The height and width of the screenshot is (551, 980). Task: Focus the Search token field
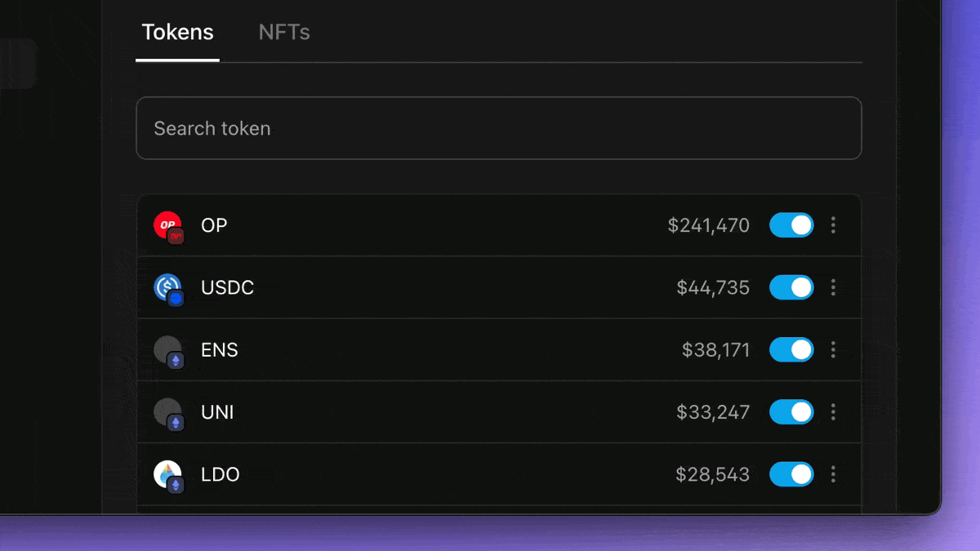[x=498, y=128]
